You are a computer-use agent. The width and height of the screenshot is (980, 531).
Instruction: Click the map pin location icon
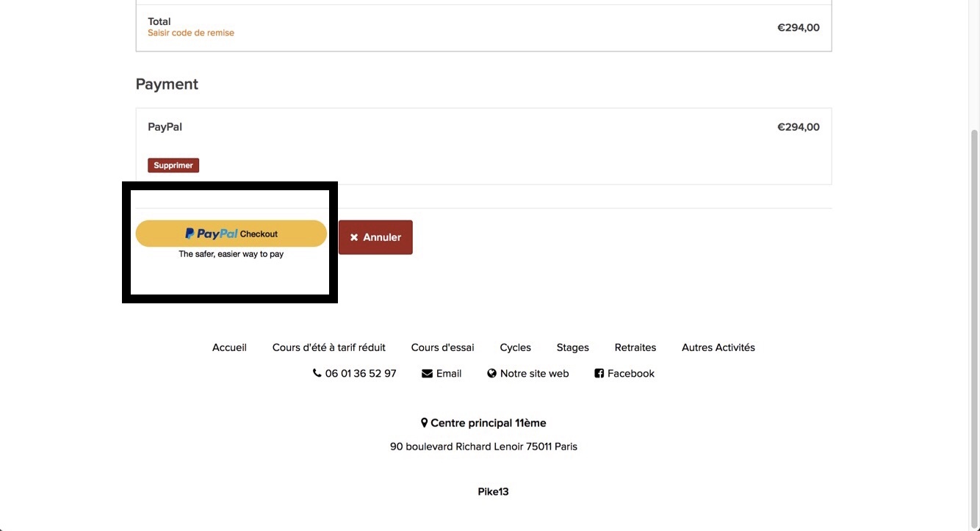[x=424, y=423]
